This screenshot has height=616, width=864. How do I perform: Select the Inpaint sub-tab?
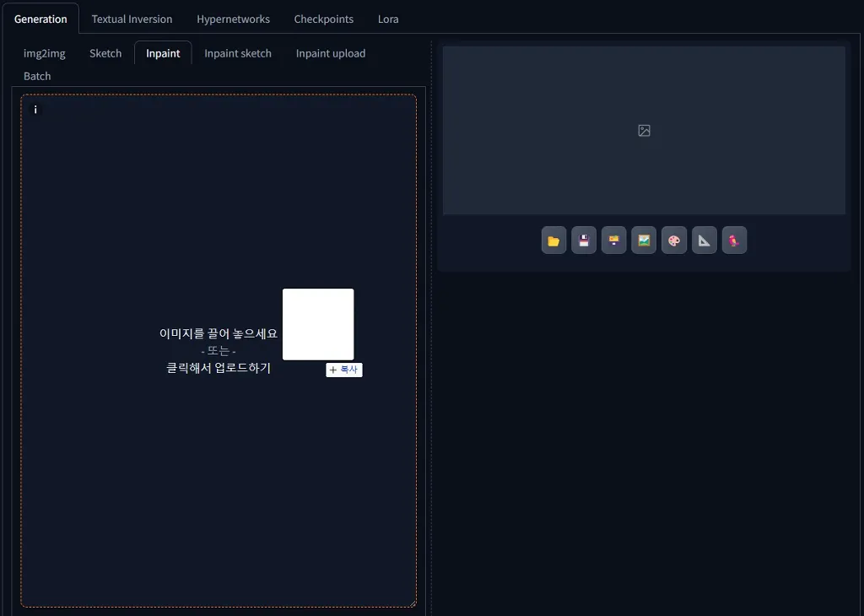tap(163, 53)
